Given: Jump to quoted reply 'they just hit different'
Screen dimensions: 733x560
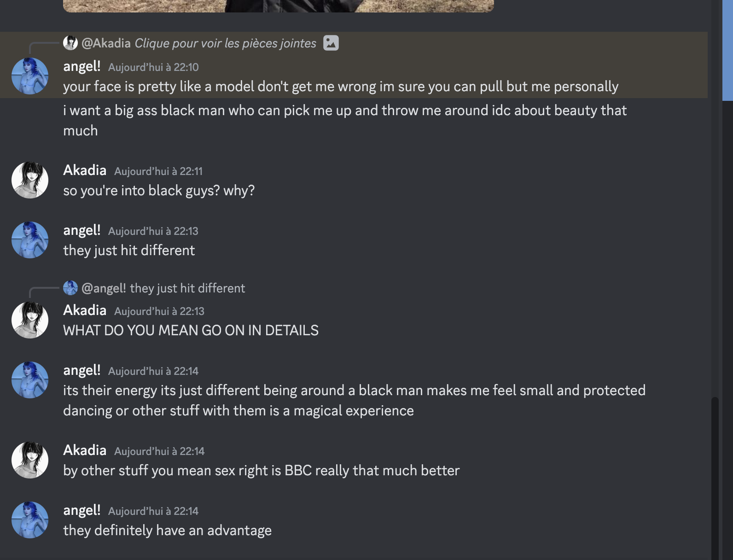Looking at the screenshot, I should point(187,288).
